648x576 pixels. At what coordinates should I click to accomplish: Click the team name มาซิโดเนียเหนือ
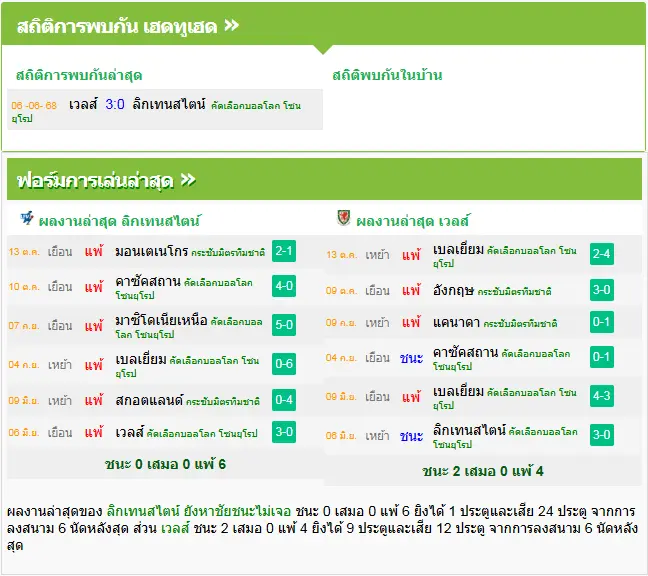pos(161,320)
